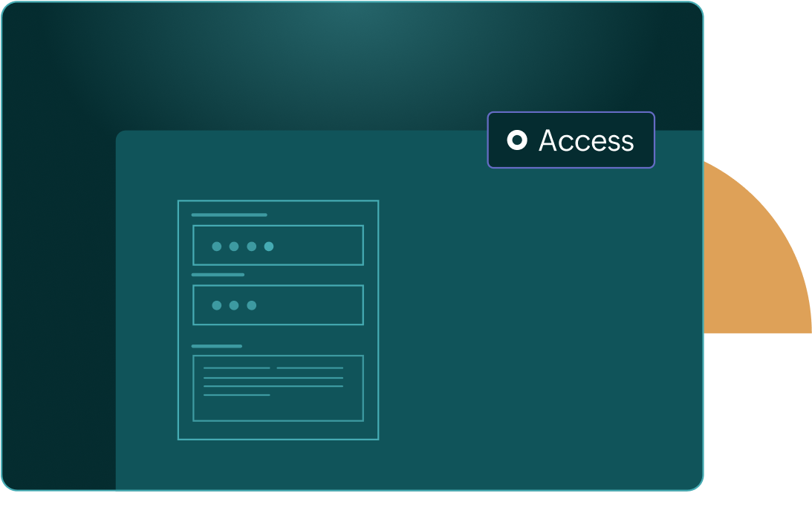Click the Access badge button
The image size is (812, 525).
tap(571, 140)
